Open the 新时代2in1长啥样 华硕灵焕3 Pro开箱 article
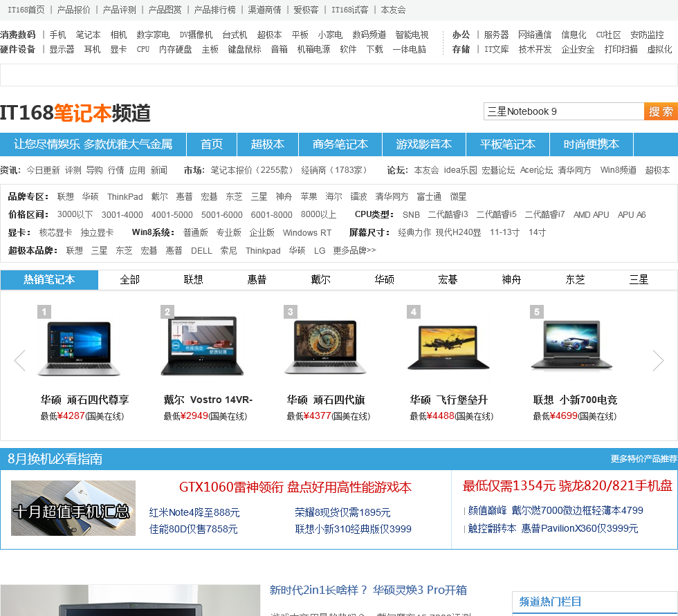Screen dimensions: 678x616 pyautogui.click(x=368, y=590)
